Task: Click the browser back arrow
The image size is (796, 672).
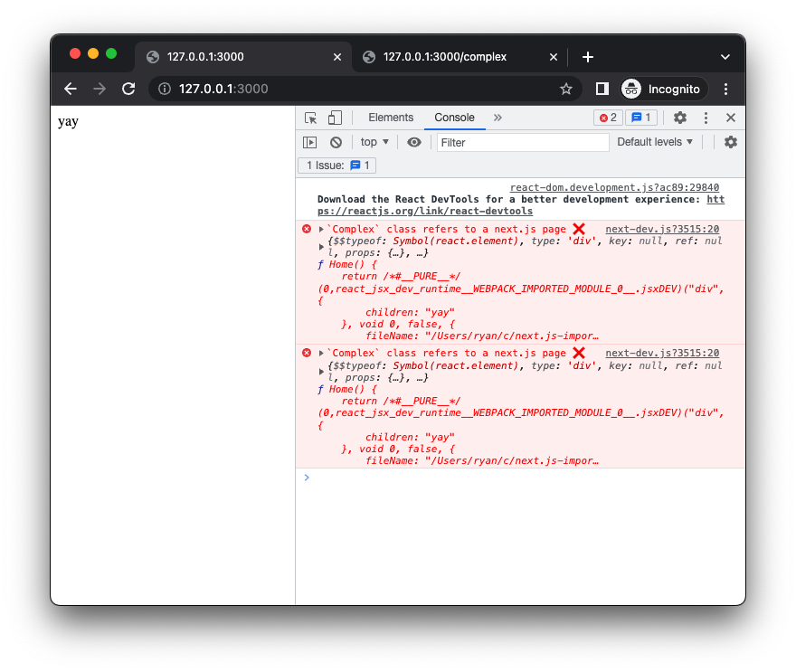Action: [x=71, y=89]
